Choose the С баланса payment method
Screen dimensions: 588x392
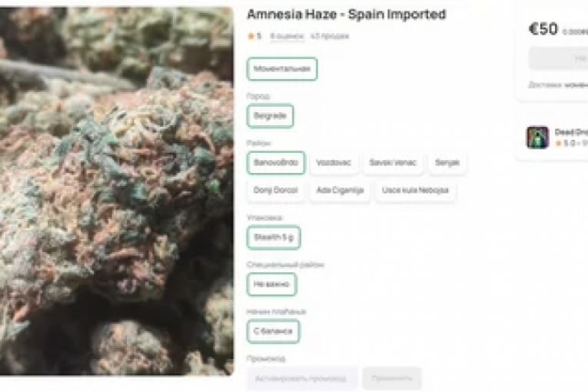click(273, 331)
